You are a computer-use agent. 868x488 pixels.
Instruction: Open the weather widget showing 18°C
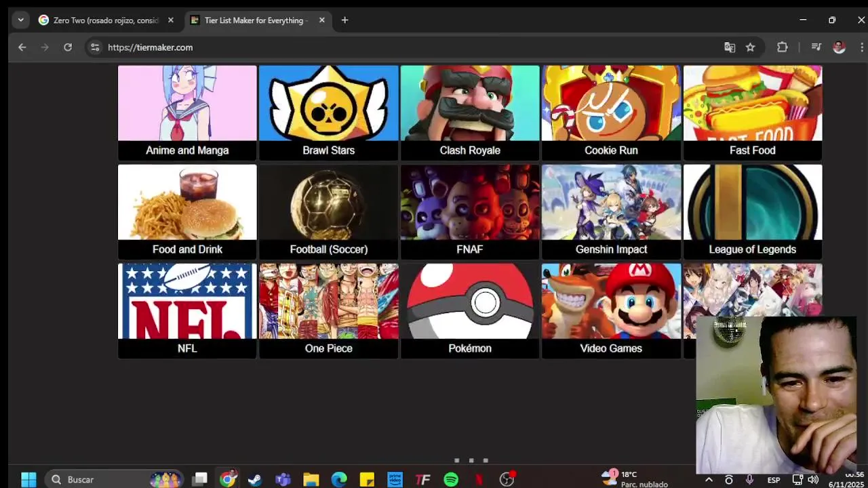pyautogui.click(x=635, y=479)
